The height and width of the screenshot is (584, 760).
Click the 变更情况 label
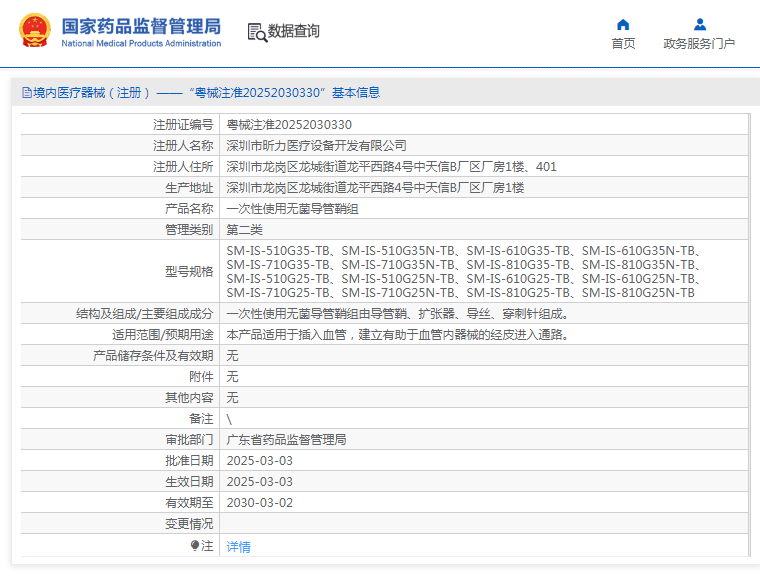pos(189,524)
